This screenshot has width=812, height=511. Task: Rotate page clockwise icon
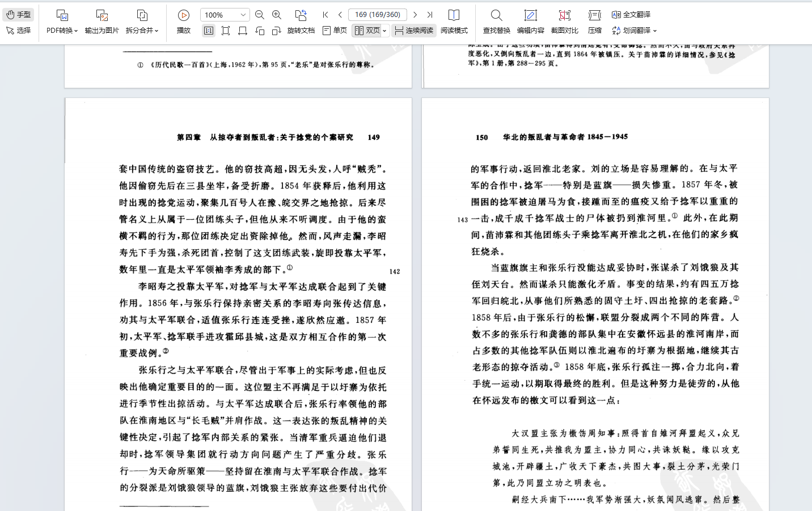(277, 31)
